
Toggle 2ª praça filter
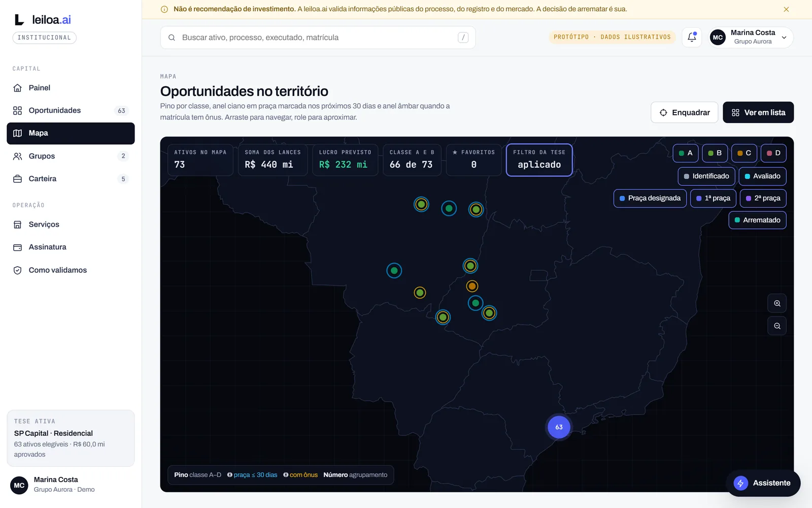pyautogui.click(x=763, y=198)
